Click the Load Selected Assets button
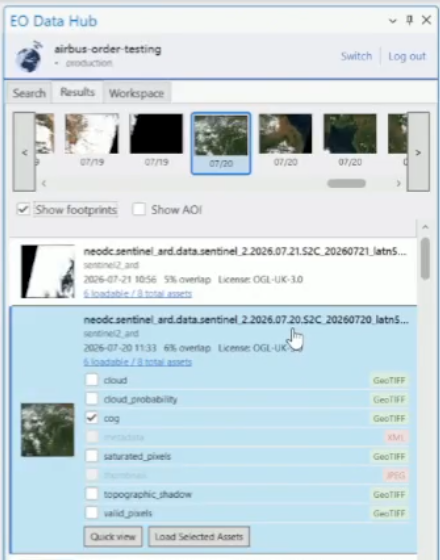Viewport: 440px width, 560px height. pos(199,536)
